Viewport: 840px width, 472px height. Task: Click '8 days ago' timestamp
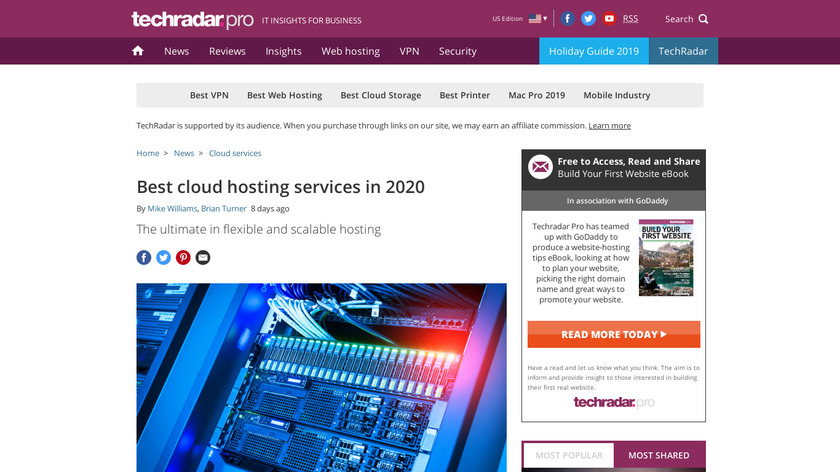(270, 209)
